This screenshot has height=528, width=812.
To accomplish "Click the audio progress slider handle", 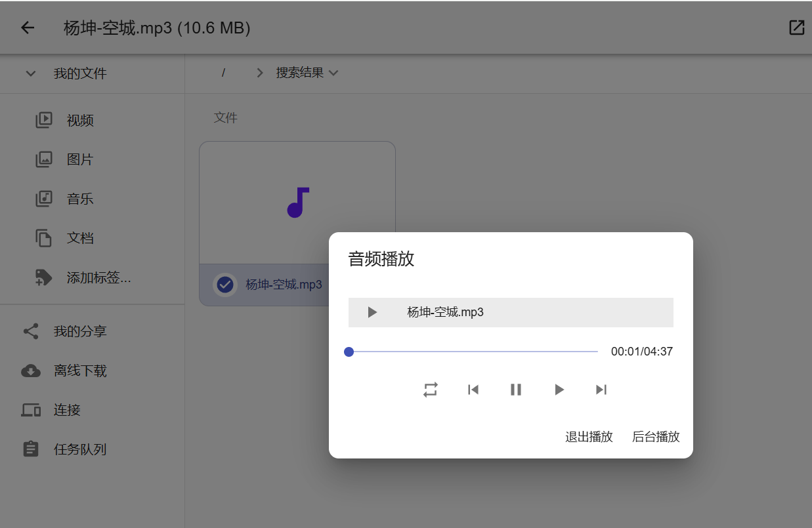I will pos(349,352).
